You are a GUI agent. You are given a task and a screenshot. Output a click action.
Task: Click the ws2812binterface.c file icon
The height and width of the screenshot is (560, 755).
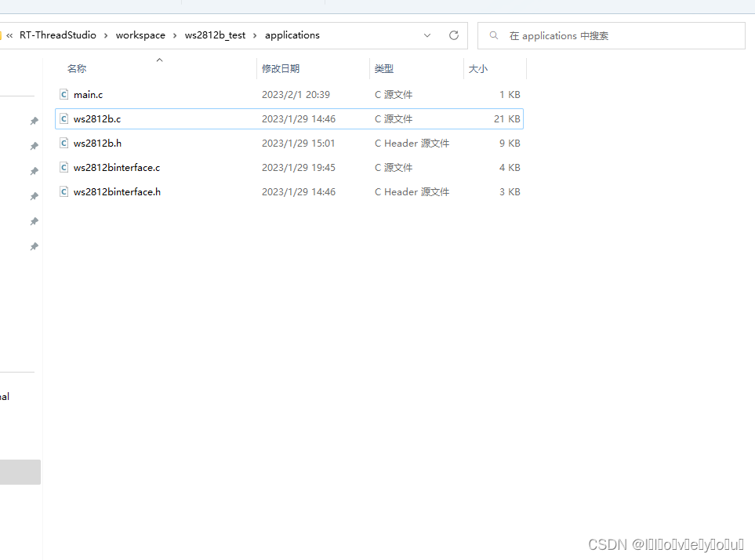(x=64, y=167)
